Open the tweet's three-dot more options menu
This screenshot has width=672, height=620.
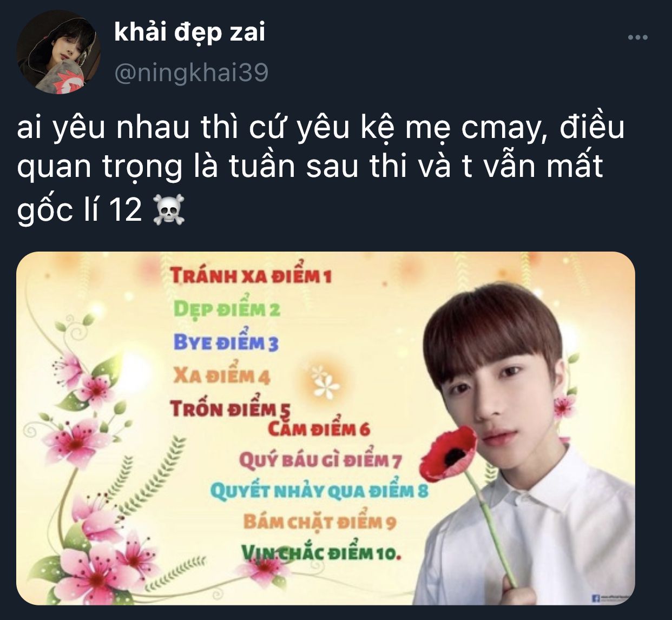637,38
